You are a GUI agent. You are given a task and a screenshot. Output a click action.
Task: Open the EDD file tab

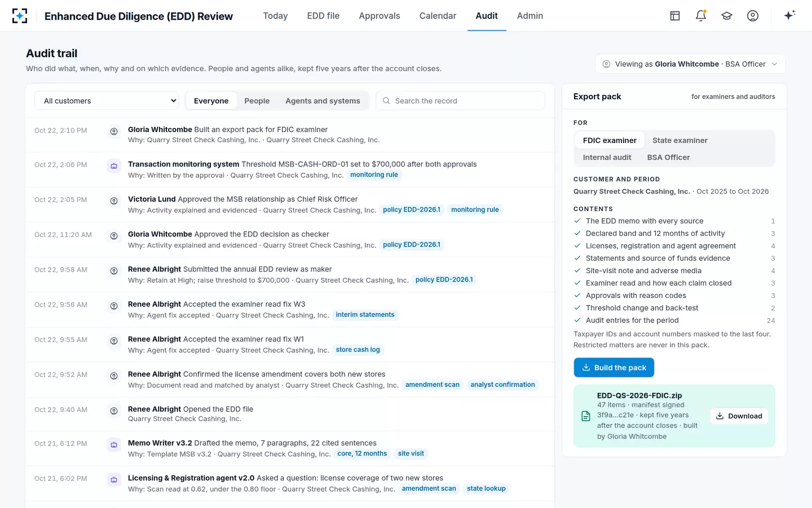[323, 16]
